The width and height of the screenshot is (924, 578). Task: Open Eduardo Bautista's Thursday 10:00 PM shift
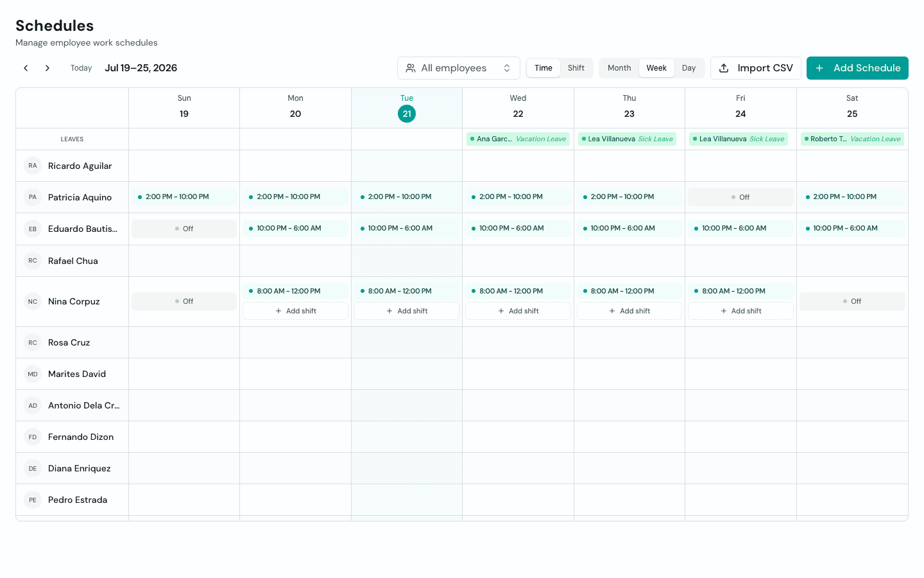(629, 229)
